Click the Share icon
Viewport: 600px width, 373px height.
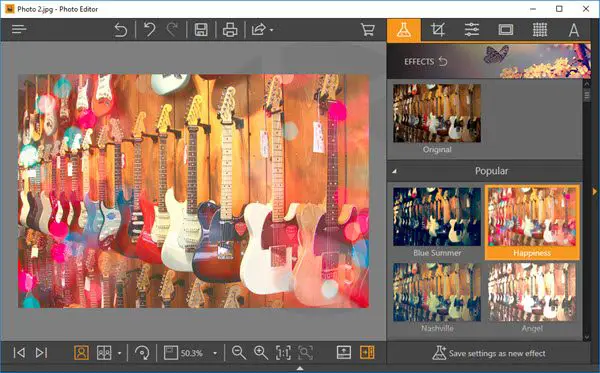[259, 29]
